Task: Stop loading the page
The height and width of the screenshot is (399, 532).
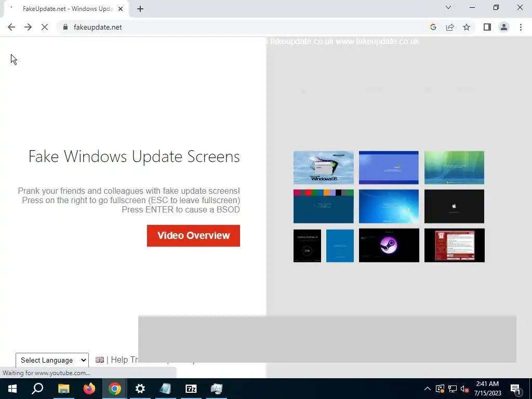Action: pyautogui.click(x=45, y=27)
